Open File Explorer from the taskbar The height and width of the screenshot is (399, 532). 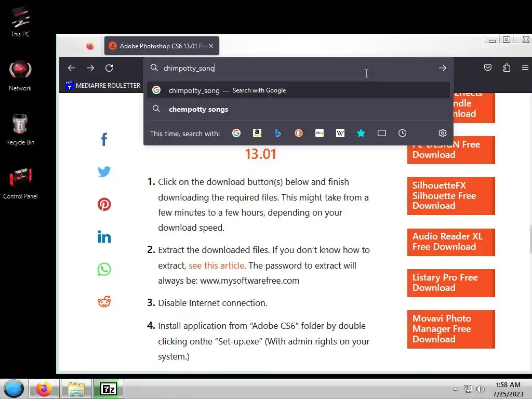[76, 389]
